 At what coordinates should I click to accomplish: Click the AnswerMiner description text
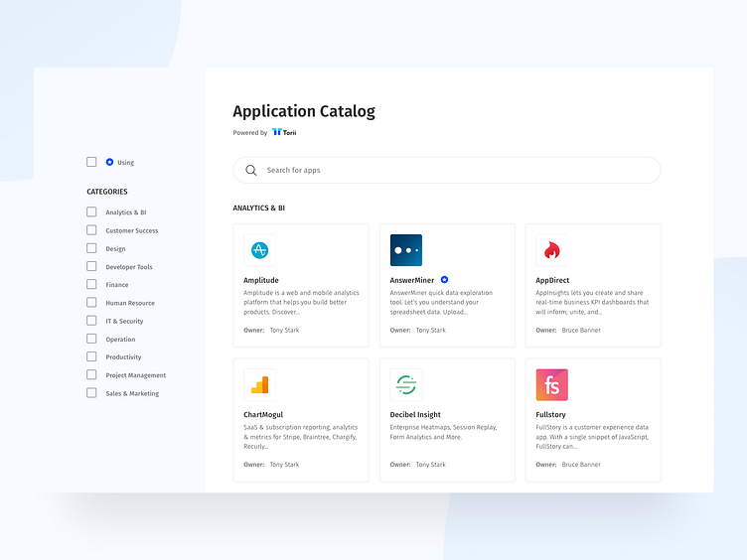point(441,303)
